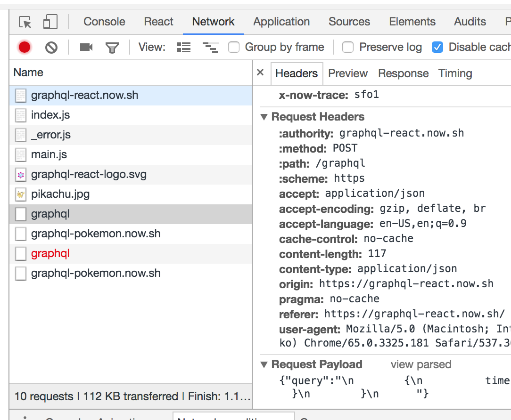
Task: Enable screenshot capture with the camera icon
Action: pyautogui.click(x=86, y=47)
